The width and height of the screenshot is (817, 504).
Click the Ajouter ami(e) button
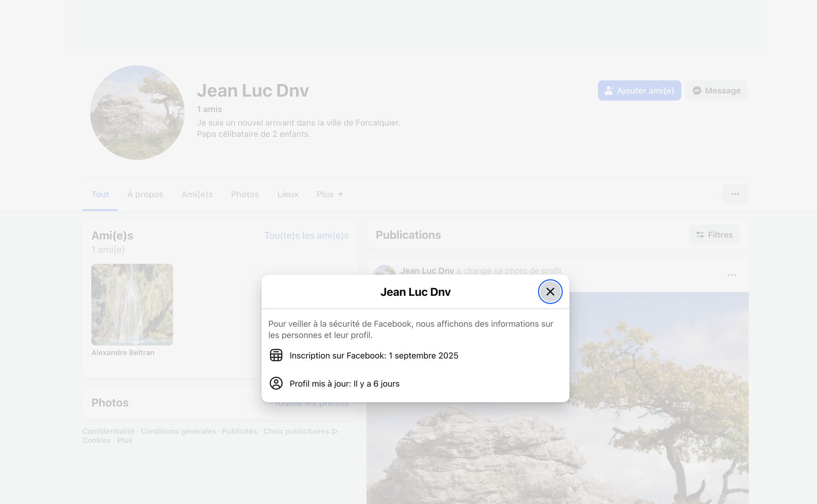coord(639,90)
